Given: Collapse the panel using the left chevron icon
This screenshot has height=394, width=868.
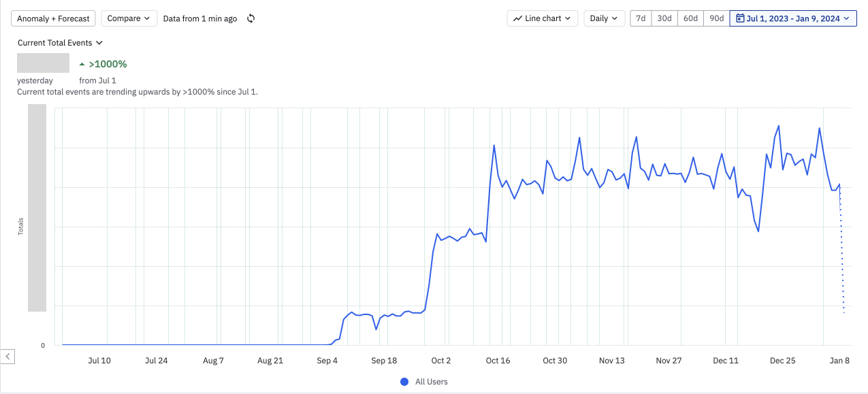Looking at the screenshot, I should (7, 356).
